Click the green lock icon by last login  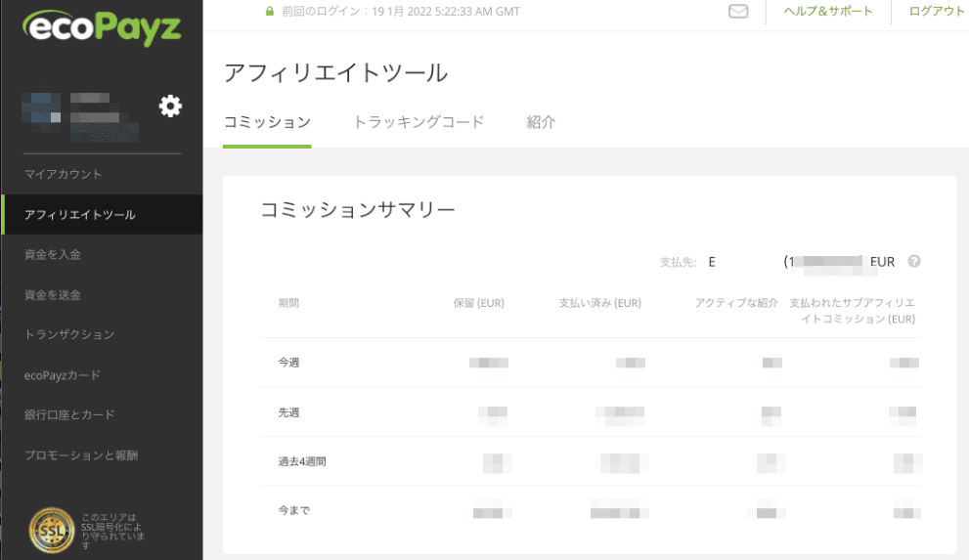tap(270, 11)
